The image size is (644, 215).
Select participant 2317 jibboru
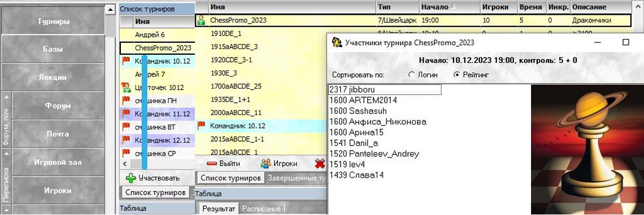pyautogui.click(x=385, y=90)
